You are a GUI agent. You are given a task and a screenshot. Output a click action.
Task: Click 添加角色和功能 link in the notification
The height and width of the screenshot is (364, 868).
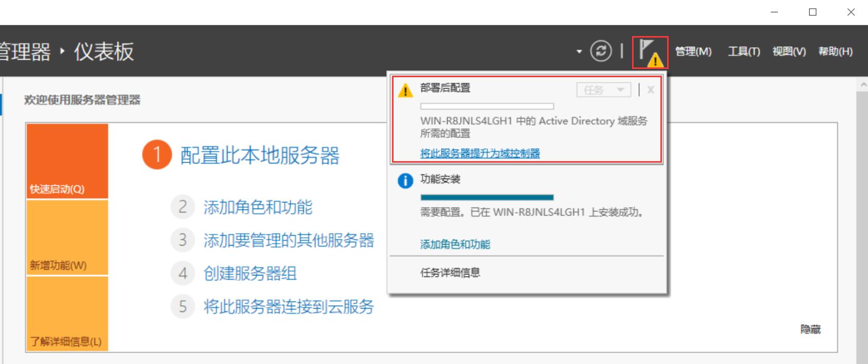tap(455, 244)
